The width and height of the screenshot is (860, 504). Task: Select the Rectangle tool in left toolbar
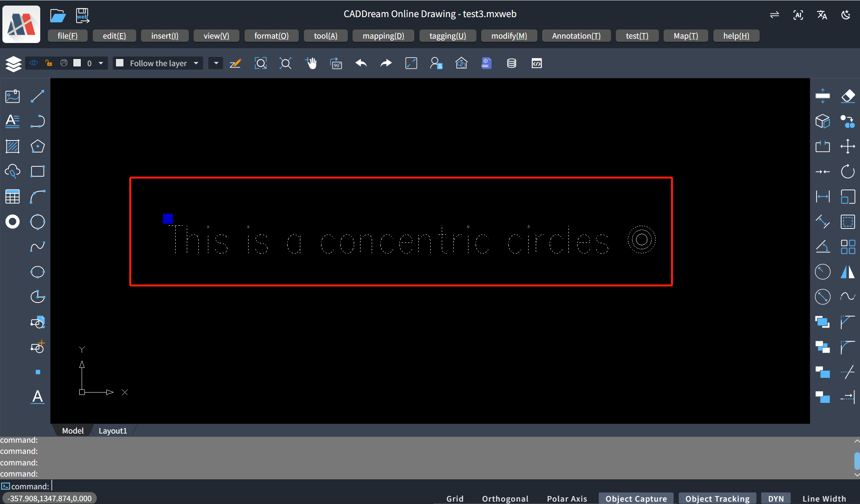coord(37,171)
